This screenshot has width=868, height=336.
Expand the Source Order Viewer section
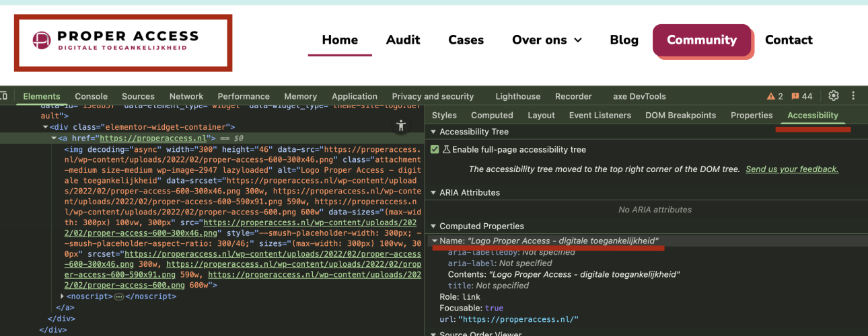pos(434,334)
